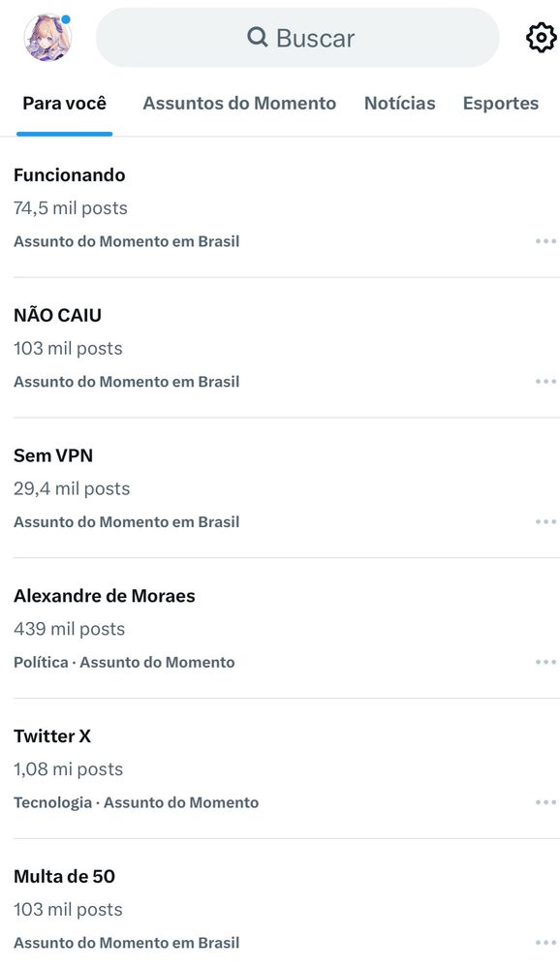Viewport: 560px width, 969px height.
Task: View the Twitter X trending topic
Action: (x=280, y=768)
